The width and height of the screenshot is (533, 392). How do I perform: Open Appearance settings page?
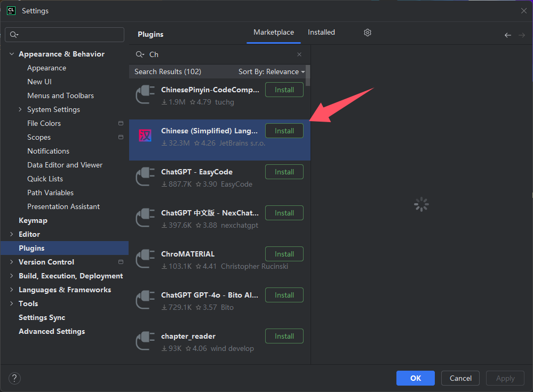point(46,68)
